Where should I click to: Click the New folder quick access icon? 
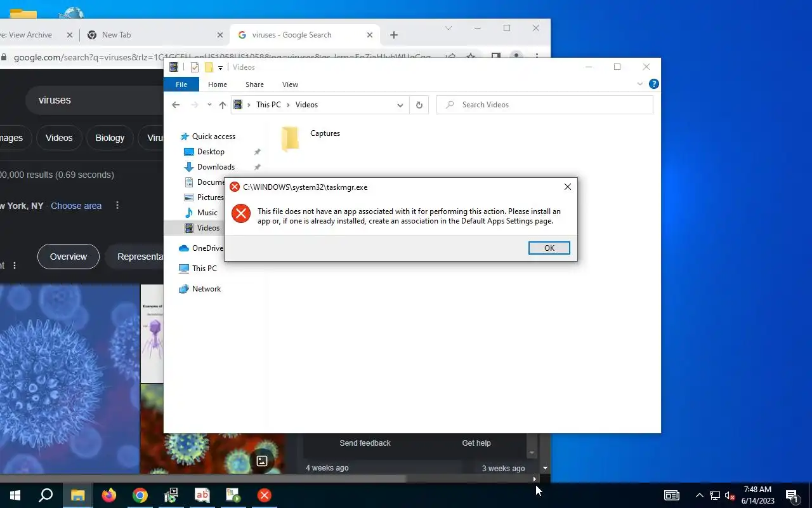[x=209, y=67]
